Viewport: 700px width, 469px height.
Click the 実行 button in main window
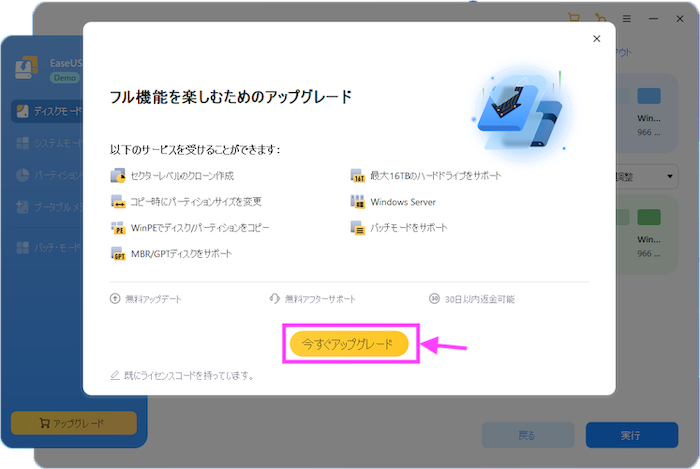(632, 435)
